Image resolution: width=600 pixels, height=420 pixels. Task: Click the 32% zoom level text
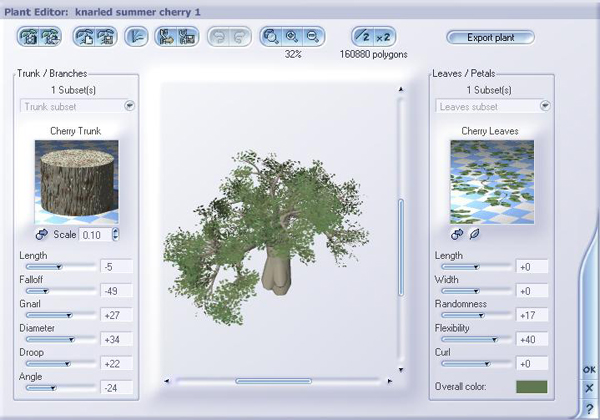293,54
